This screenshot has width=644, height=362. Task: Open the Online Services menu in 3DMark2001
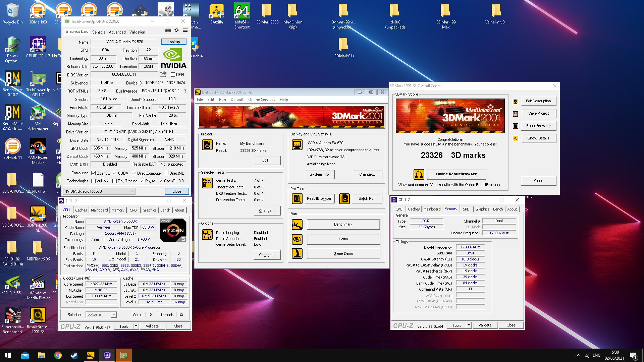262,100
